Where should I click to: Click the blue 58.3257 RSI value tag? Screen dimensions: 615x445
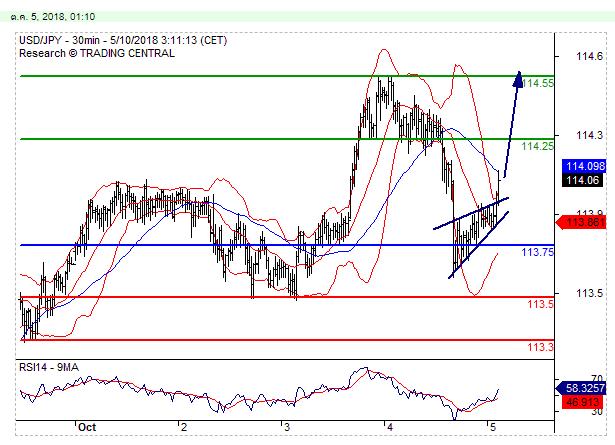coord(581,388)
